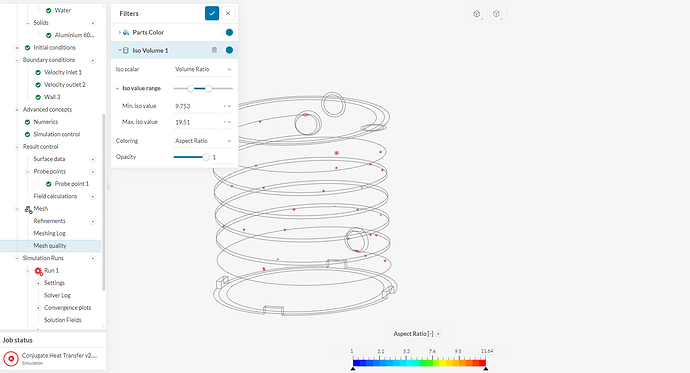Image resolution: width=690 pixels, height=373 pixels.
Task: Select the Aluminium material entry
Action: 74,35
